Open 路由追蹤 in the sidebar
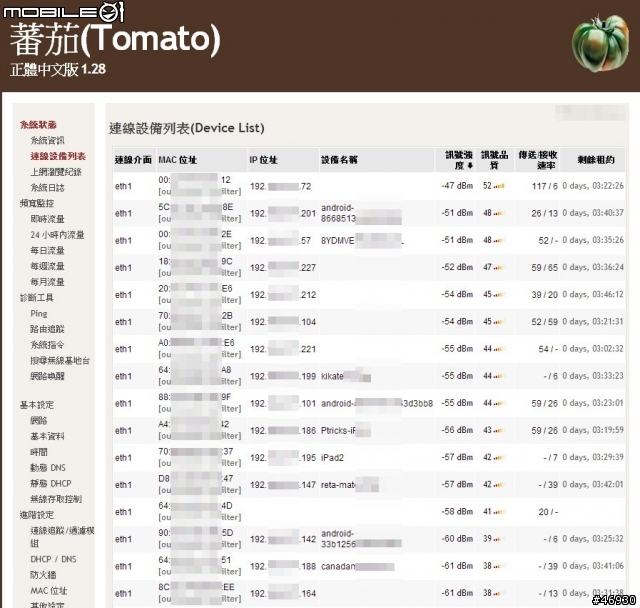640x608 pixels. click(x=47, y=329)
